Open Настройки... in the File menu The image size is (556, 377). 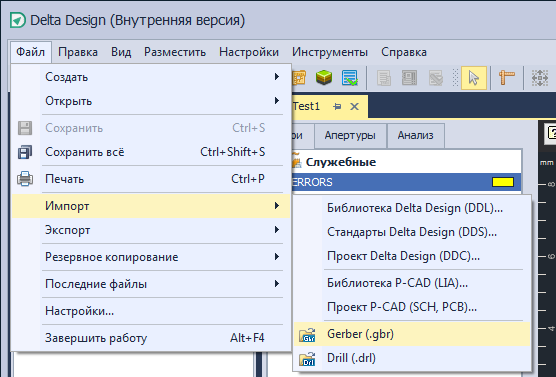(151, 311)
